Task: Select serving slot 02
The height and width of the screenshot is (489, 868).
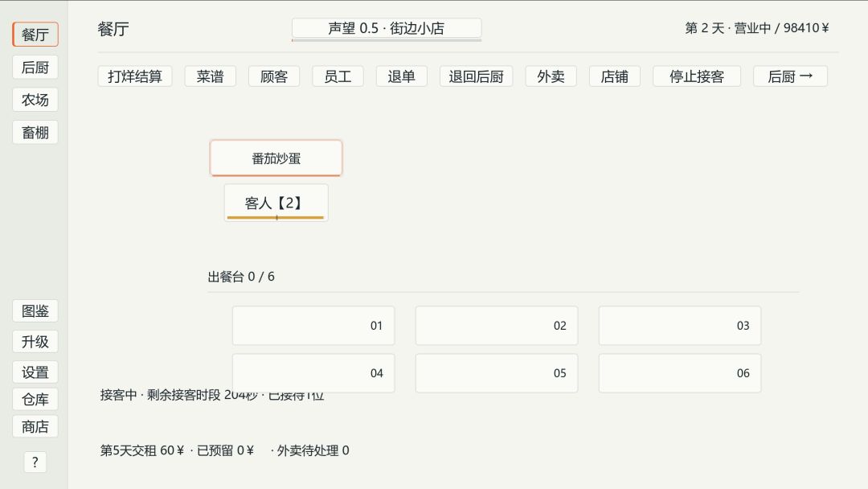Action: click(x=497, y=326)
